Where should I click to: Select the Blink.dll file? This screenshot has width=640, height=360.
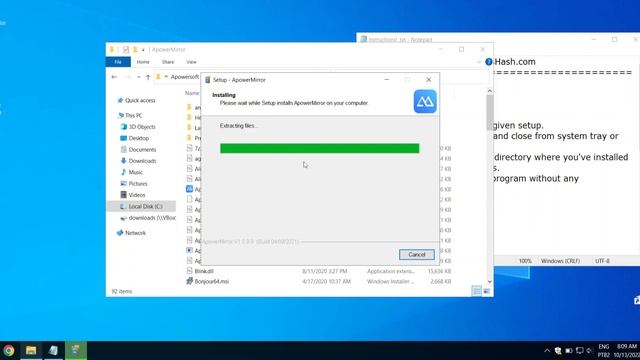204,271
